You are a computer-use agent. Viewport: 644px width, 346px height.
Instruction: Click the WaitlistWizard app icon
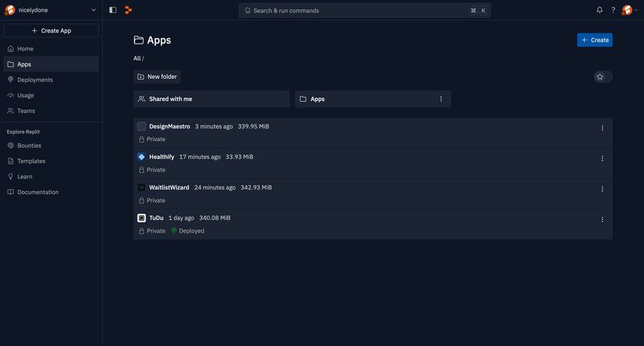(x=141, y=187)
